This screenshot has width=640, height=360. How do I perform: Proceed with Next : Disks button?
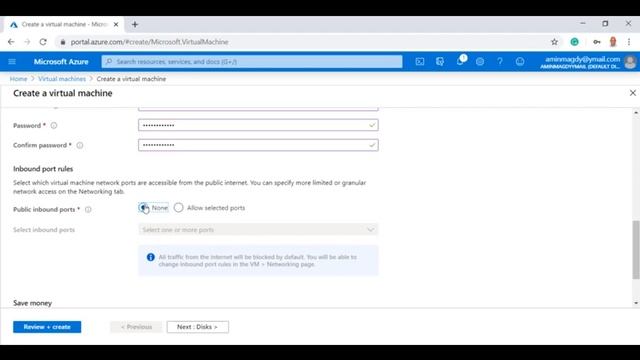point(198,327)
